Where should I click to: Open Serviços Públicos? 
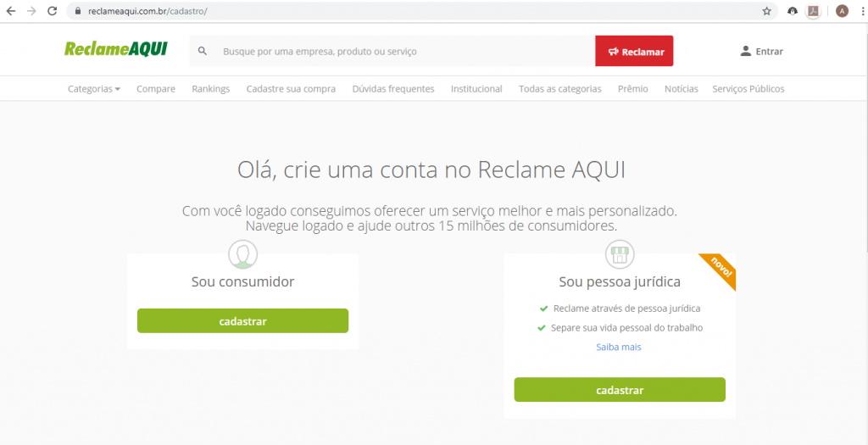[748, 88]
